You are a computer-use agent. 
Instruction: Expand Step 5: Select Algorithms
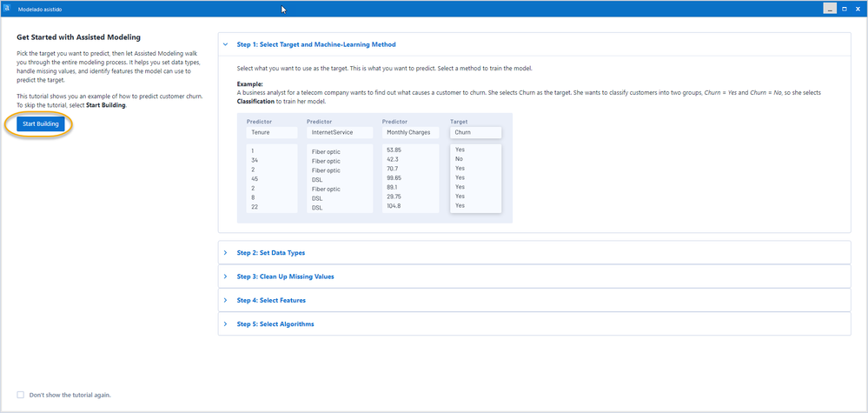534,323
